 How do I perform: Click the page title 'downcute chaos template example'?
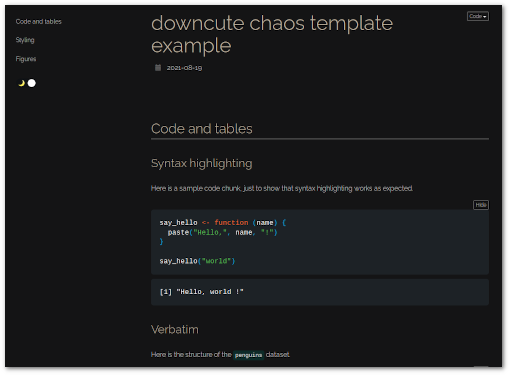tap(272, 34)
